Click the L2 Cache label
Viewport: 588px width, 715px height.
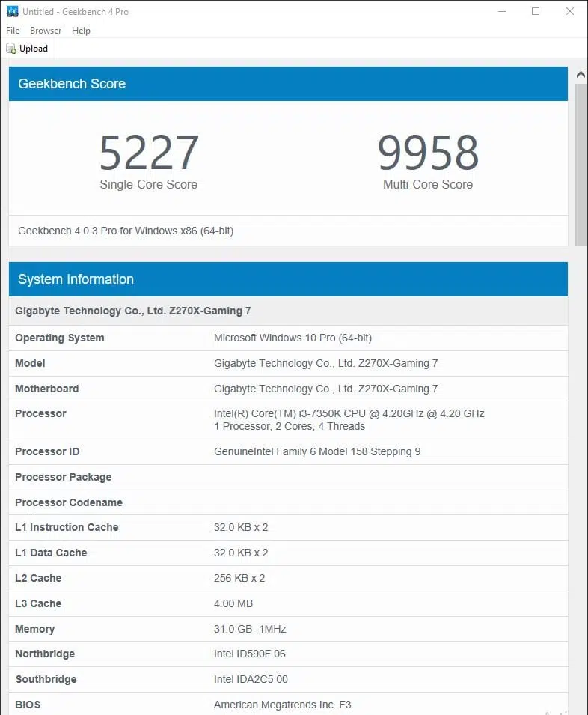(x=38, y=578)
